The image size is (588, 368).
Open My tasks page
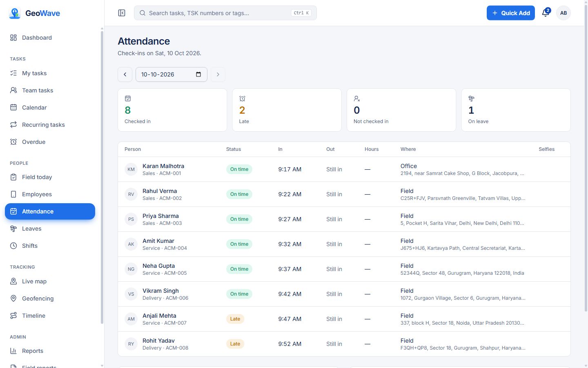click(x=50, y=73)
